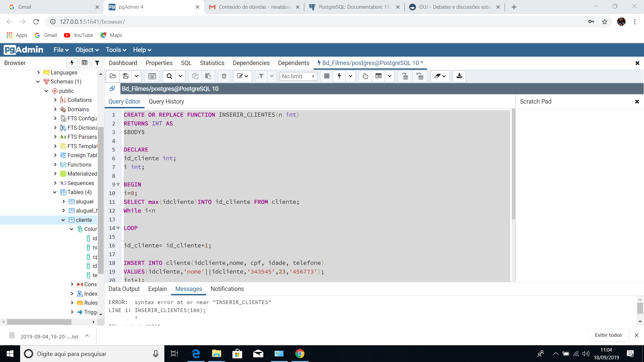Open File Explorer from taskbar
This screenshot has height=362, width=644.
[217, 354]
